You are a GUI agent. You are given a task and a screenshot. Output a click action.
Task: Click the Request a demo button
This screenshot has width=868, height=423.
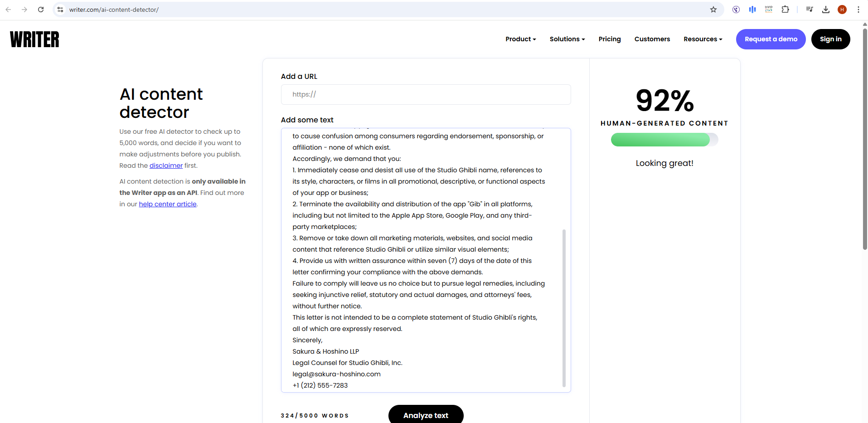(771, 39)
